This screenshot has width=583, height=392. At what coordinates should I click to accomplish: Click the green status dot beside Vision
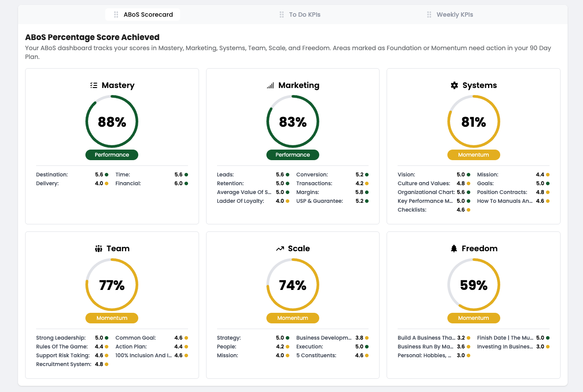(x=469, y=175)
